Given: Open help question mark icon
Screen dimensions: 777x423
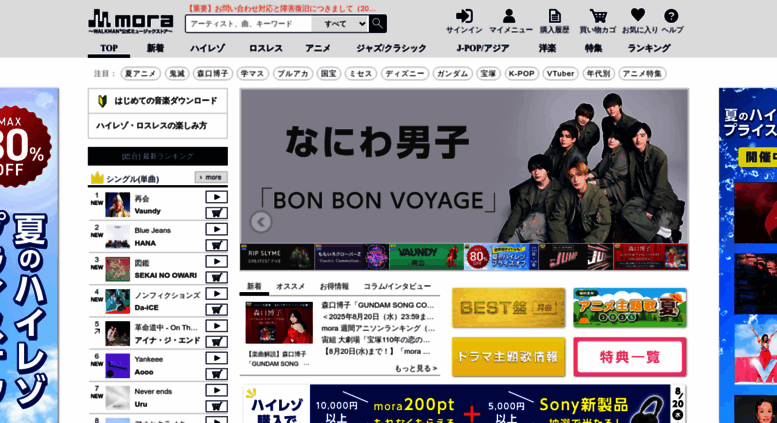Looking at the screenshot, I should coord(671,16).
